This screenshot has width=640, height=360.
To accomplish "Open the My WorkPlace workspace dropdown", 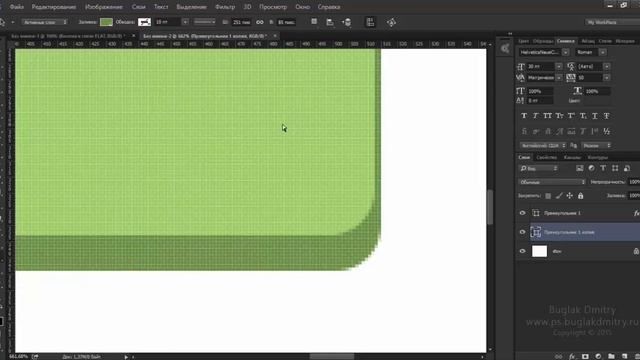I will click(613, 22).
